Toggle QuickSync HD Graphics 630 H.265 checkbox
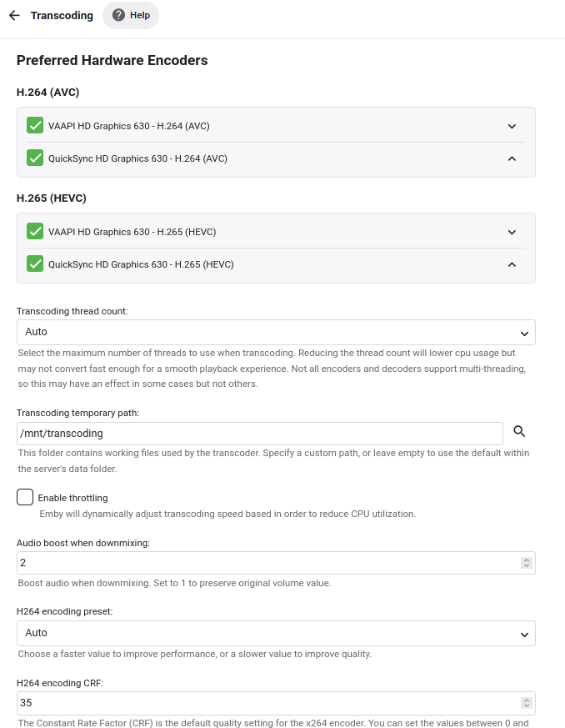The width and height of the screenshot is (565, 728). 35,264
